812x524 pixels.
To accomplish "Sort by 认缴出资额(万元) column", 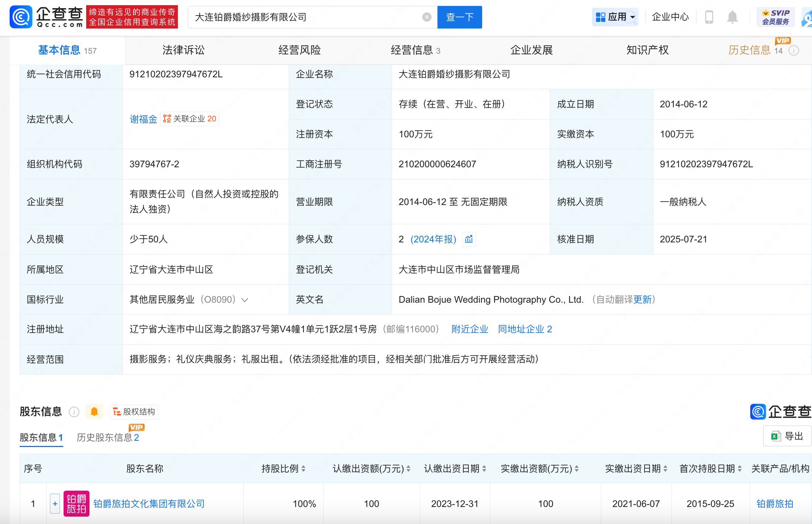I will pos(409,469).
